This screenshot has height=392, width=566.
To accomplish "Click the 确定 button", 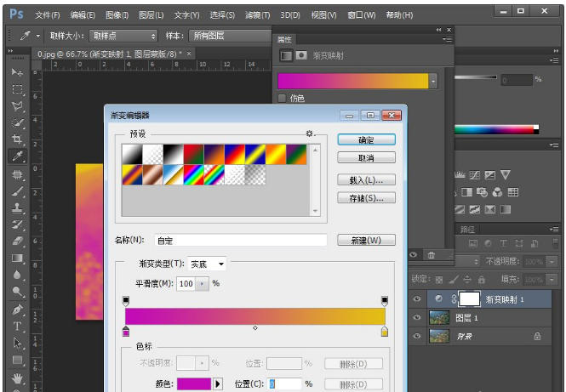I will click(366, 139).
